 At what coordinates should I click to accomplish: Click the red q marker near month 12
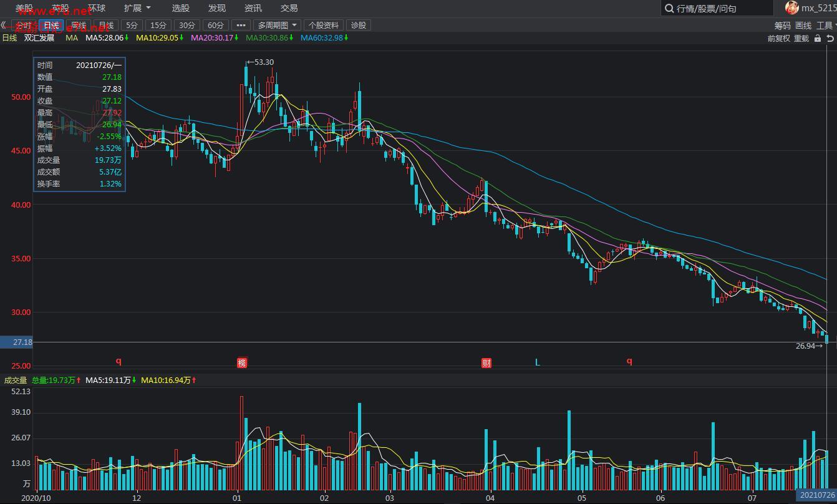pyautogui.click(x=119, y=361)
